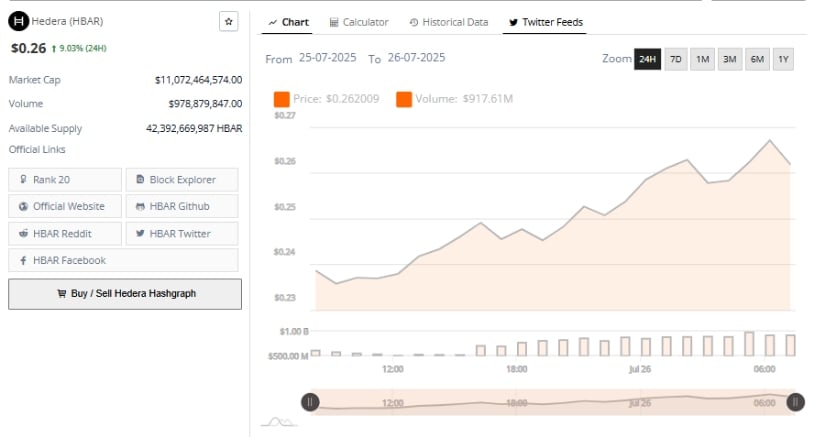Click the Rank 20 button
This screenshot has height=437, width=825.
tap(65, 180)
